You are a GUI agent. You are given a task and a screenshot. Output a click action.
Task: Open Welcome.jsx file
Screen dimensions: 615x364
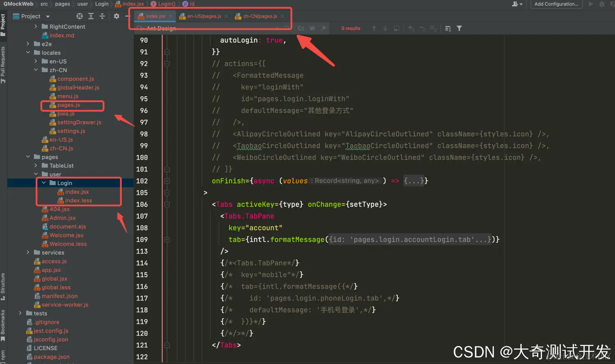coord(66,235)
